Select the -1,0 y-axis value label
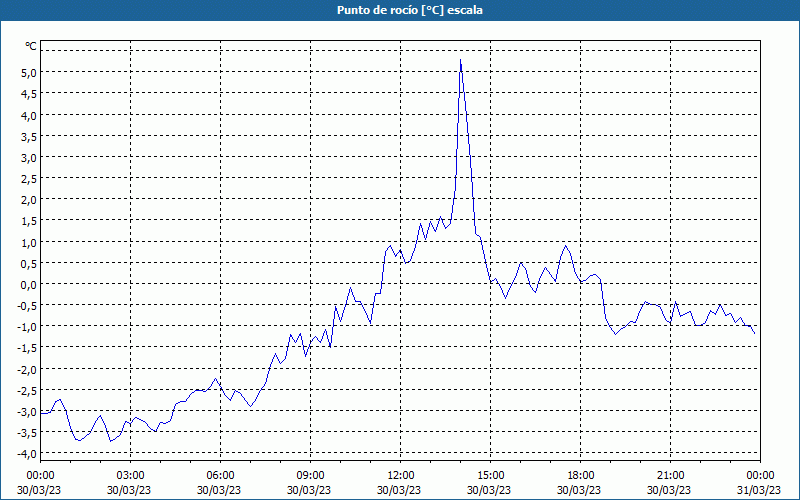800x500 pixels. [28, 327]
